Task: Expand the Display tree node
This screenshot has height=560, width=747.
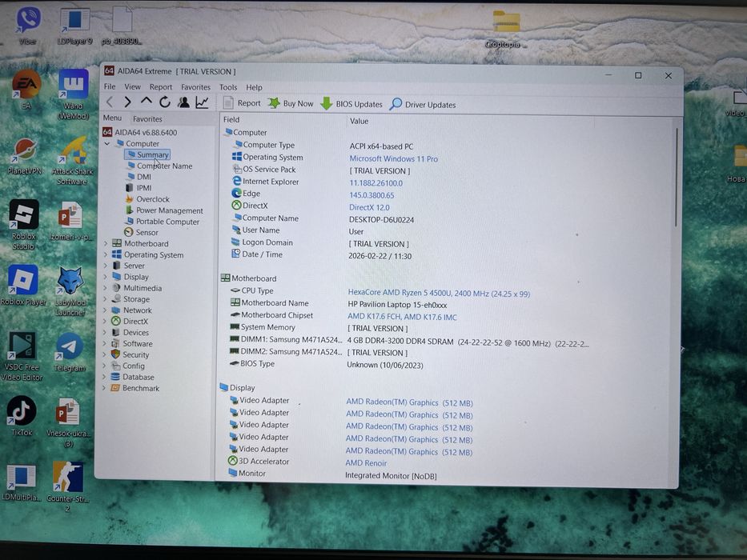Action: [106, 277]
